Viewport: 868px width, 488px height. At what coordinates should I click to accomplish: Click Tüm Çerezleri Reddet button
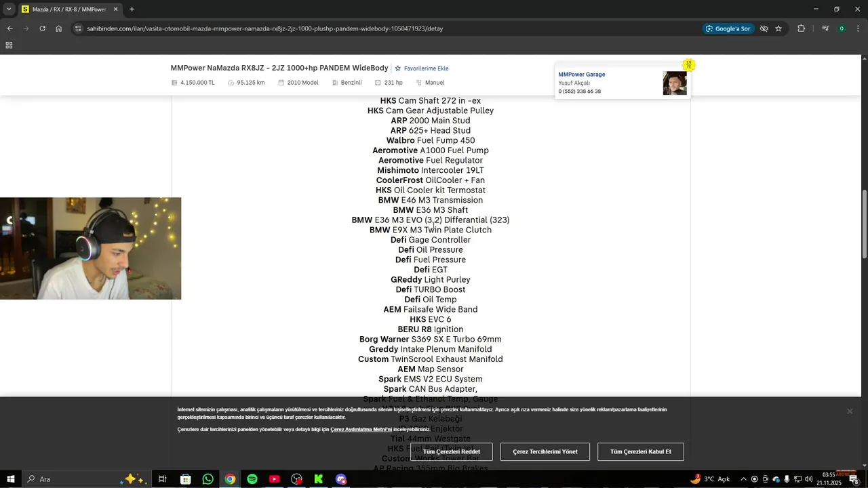452,451
